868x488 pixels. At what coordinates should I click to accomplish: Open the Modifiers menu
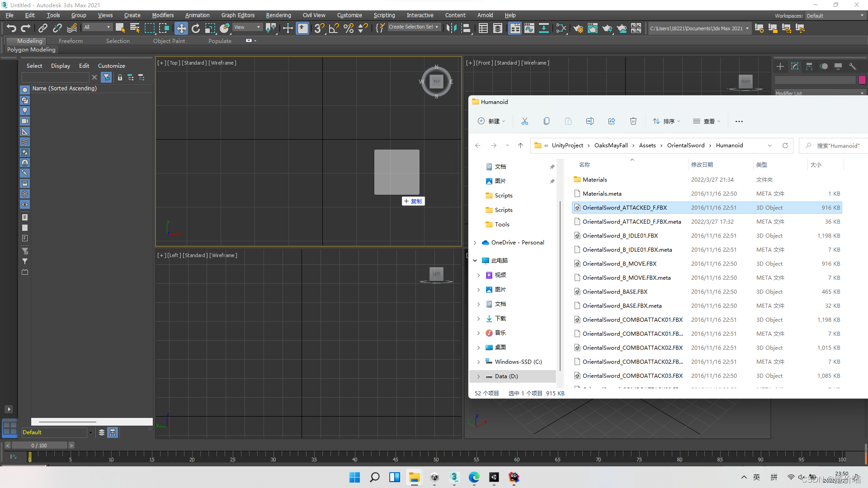pyautogui.click(x=163, y=15)
